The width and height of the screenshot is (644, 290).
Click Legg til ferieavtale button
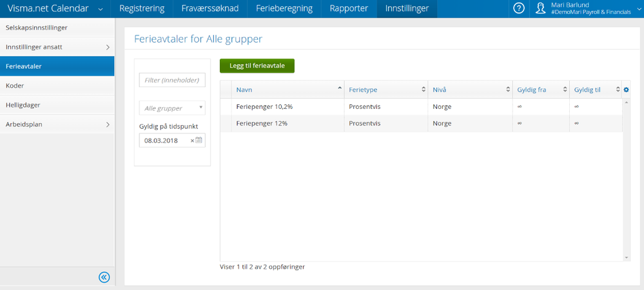[257, 66]
